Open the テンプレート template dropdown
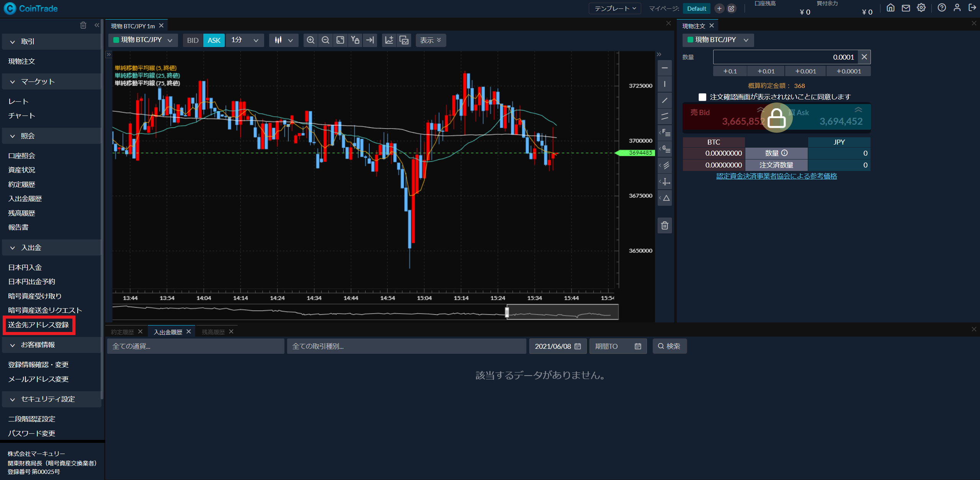 (615, 8)
